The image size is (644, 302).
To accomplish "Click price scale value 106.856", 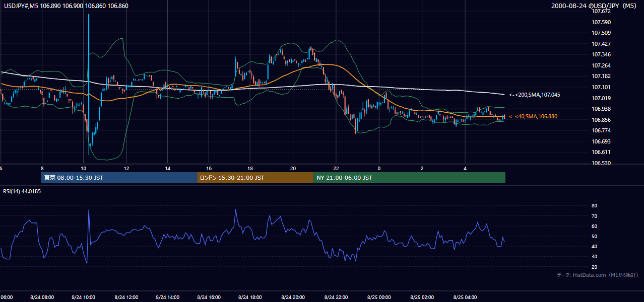I will (x=601, y=120).
